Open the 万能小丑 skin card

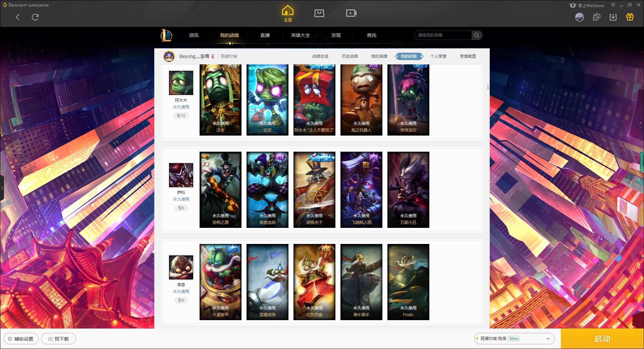pos(408,190)
